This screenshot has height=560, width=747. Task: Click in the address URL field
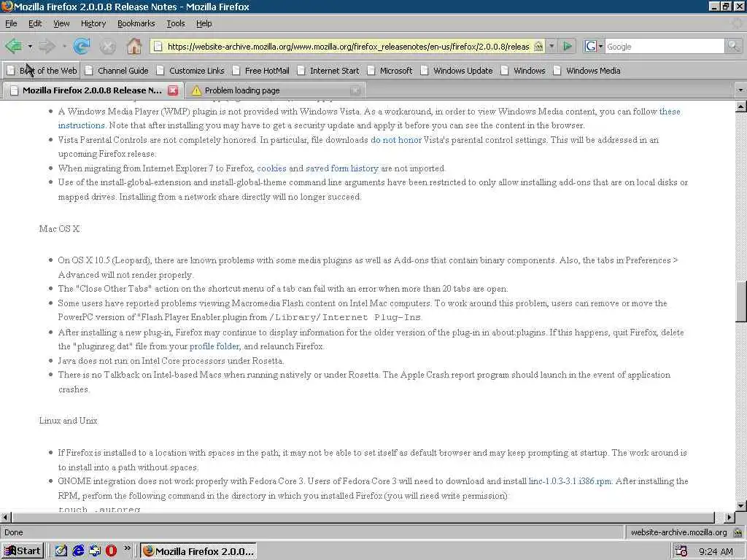[348, 46]
